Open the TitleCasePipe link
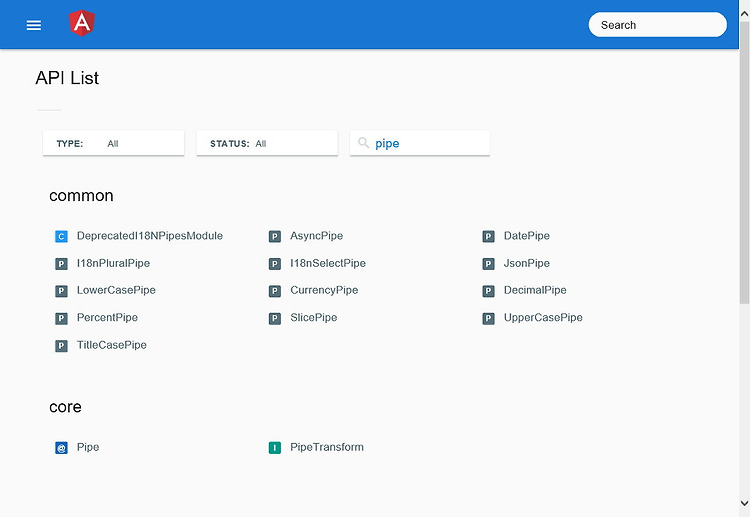 111,345
